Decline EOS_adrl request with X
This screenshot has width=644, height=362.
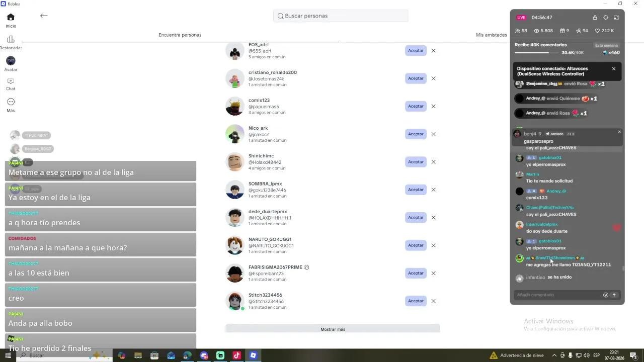point(433,51)
